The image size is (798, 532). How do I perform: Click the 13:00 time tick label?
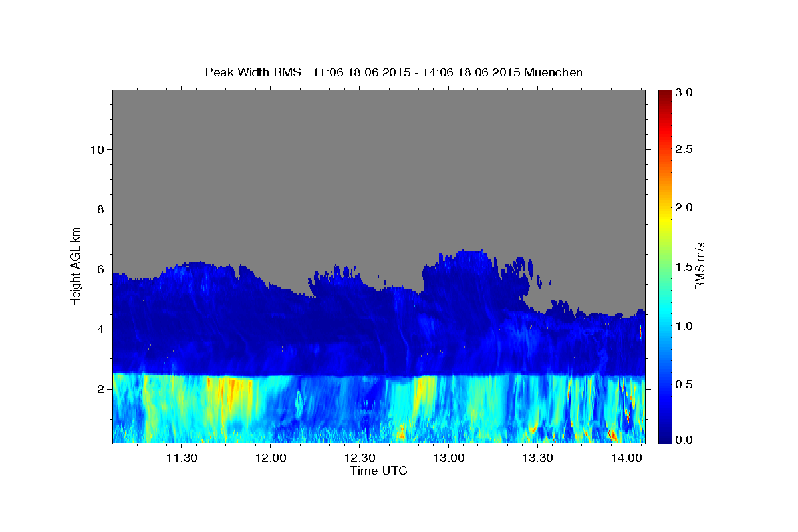point(449,458)
